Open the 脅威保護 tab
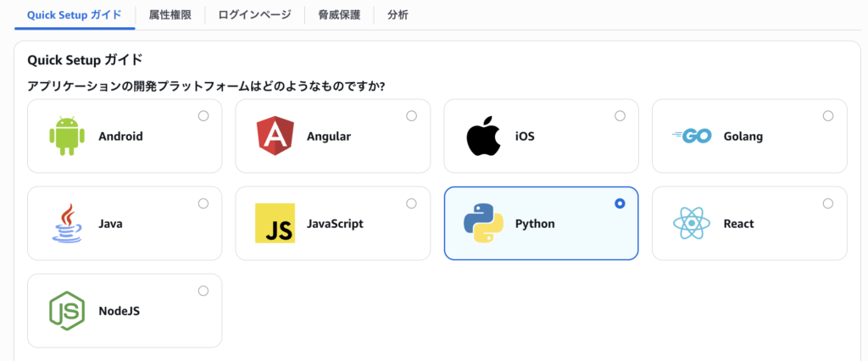The height and width of the screenshot is (361, 868). pyautogui.click(x=339, y=15)
